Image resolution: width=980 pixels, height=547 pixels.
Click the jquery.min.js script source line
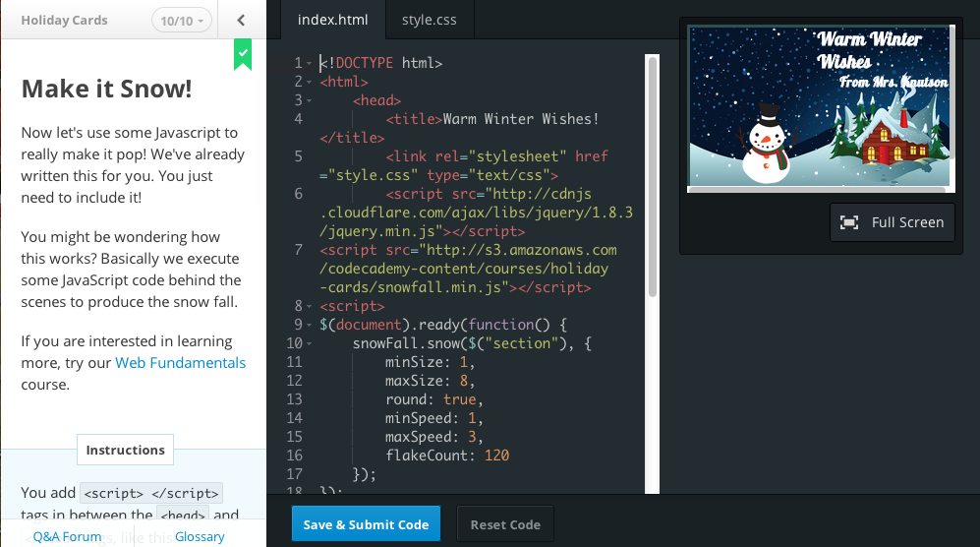click(477, 213)
